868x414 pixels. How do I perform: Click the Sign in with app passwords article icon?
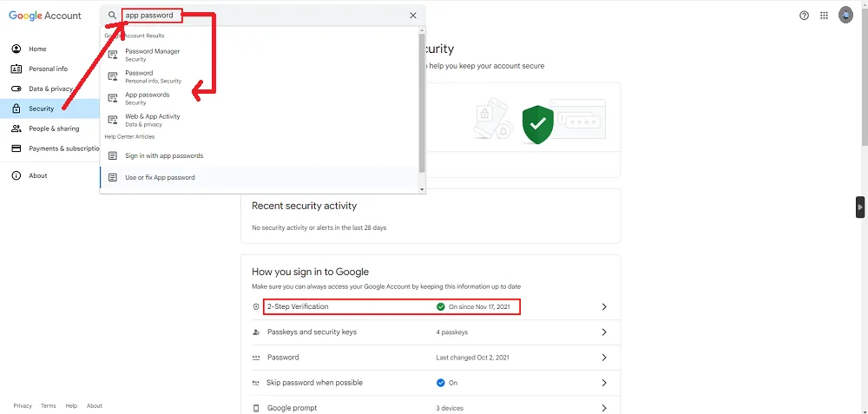point(113,156)
